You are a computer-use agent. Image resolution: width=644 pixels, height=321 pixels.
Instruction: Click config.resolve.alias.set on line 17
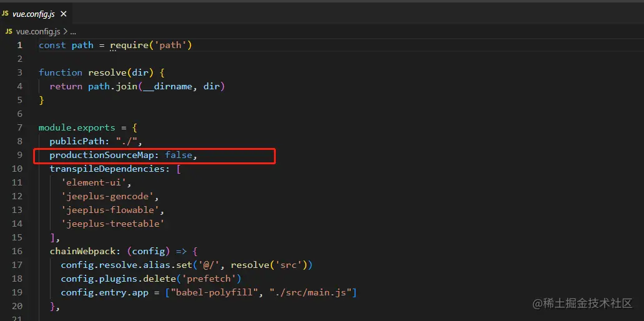pyautogui.click(x=127, y=265)
